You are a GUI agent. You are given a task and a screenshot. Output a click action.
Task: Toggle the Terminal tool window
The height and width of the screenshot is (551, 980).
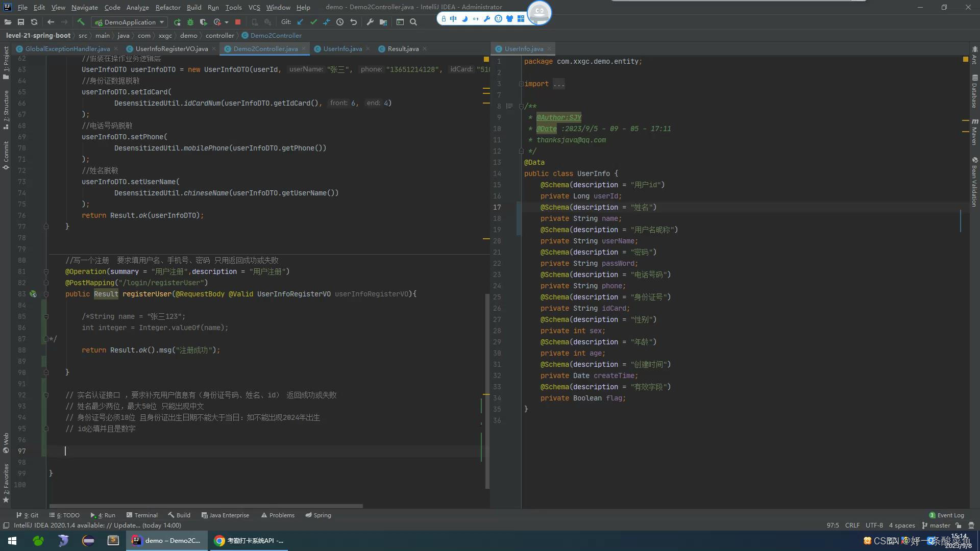pyautogui.click(x=142, y=515)
